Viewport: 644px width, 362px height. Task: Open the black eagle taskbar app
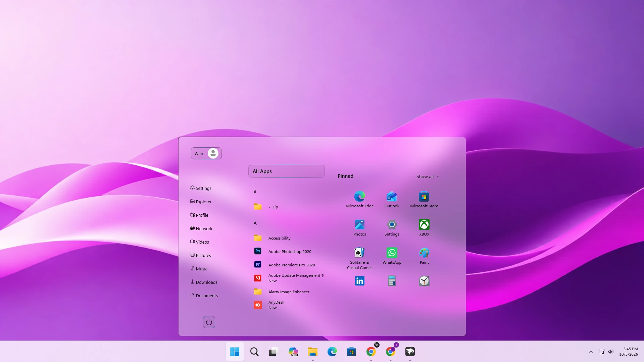click(410, 352)
